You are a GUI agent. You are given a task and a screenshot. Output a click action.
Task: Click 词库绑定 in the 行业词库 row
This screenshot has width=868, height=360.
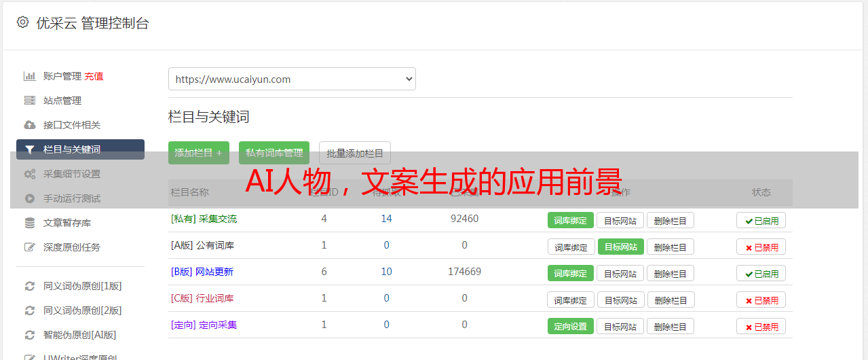tap(571, 300)
